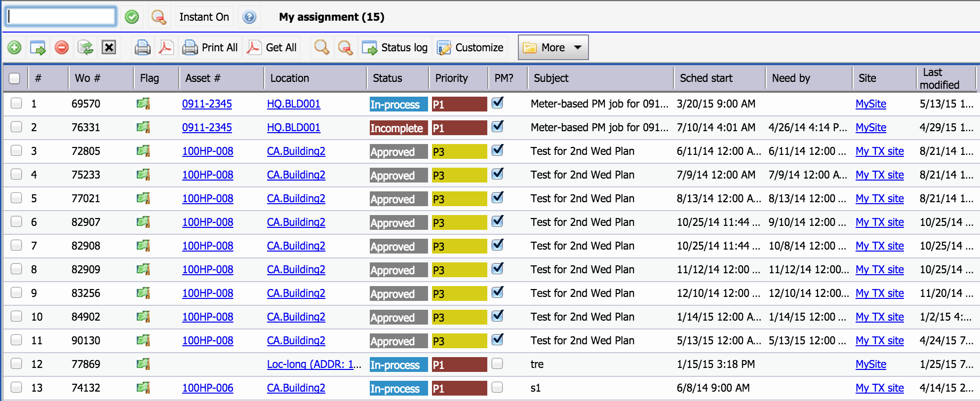Image resolution: width=980 pixels, height=401 pixels.
Task: Open asset link 0911-2345 in row 1
Action: (x=207, y=104)
